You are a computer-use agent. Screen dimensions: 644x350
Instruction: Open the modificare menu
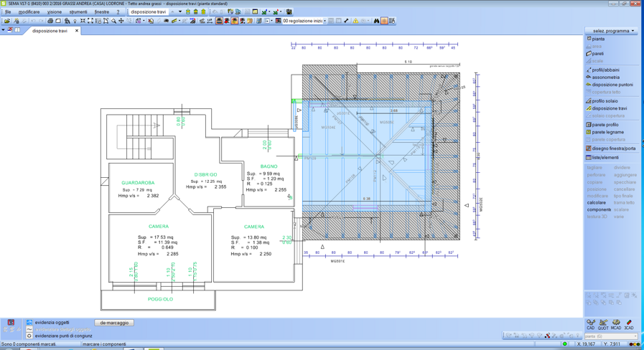(x=29, y=12)
